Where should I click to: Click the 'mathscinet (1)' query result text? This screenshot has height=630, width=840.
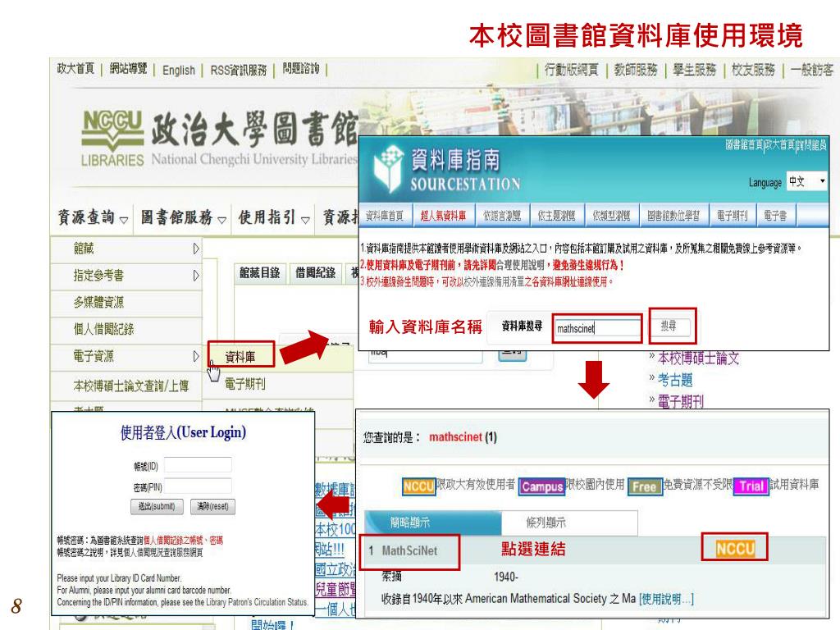pyautogui.click(x=463, y=437)
